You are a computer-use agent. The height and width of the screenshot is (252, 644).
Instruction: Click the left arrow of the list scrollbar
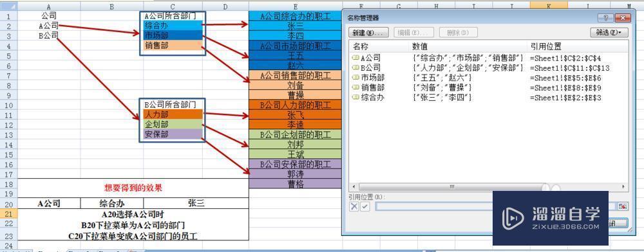pyautogui.click(x=353, y=187)
